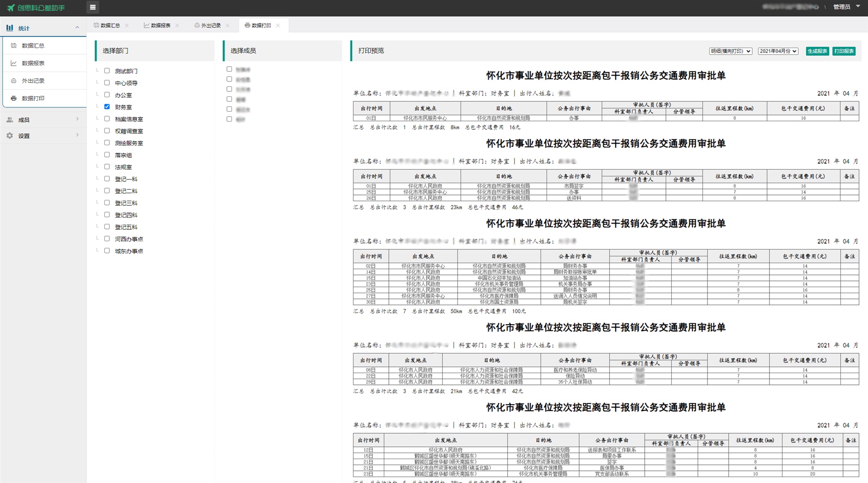Image resolution: width=868 pixels, height=483 pixels.
Task: Check the 中心领导 checkbox
Action: click(x=107, y=83)
